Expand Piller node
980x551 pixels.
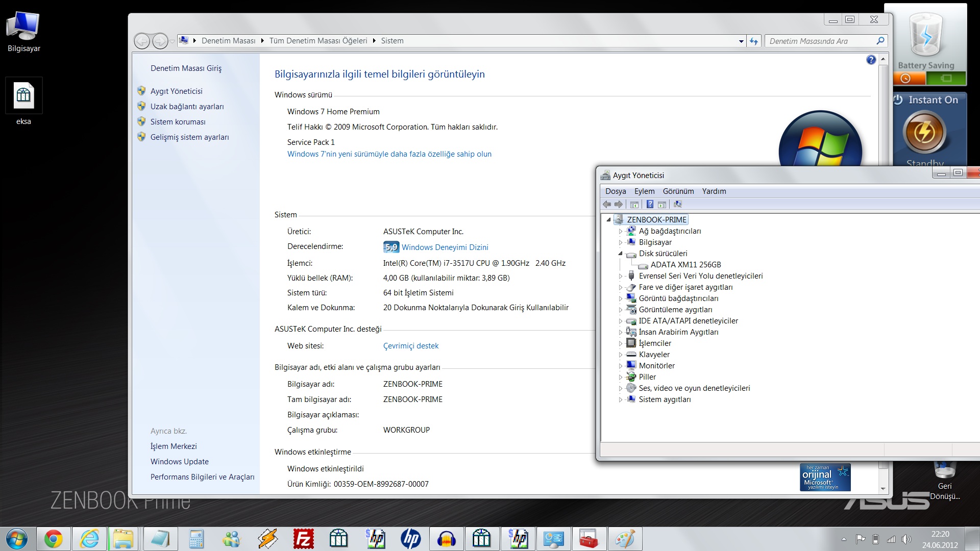click(621, 377)
